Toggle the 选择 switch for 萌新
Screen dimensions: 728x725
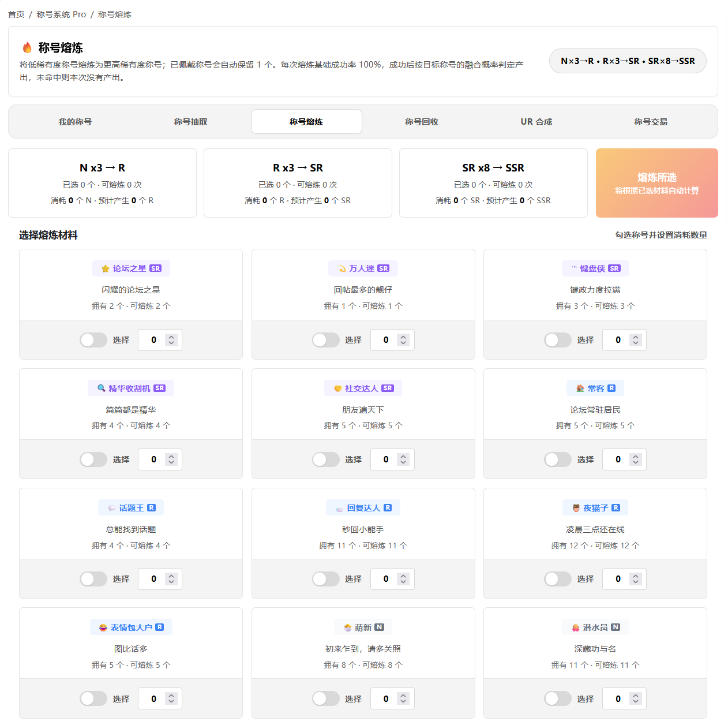(326, 698)
